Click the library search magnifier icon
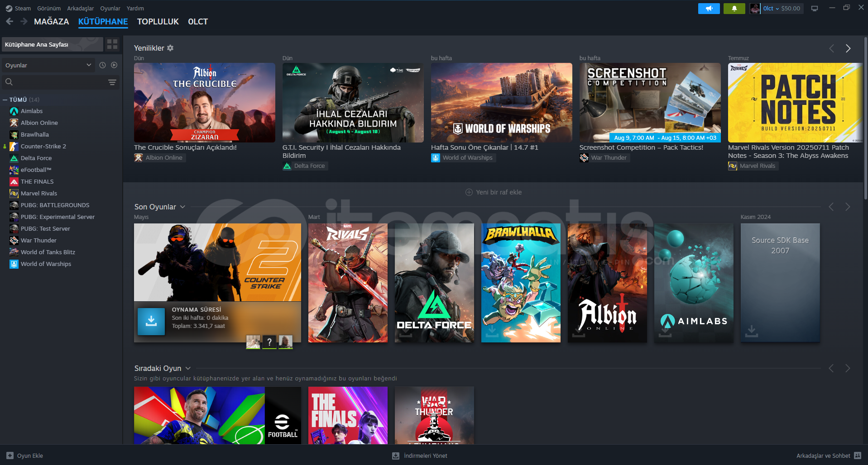This screenshot has width=868, height=465. 9,82
